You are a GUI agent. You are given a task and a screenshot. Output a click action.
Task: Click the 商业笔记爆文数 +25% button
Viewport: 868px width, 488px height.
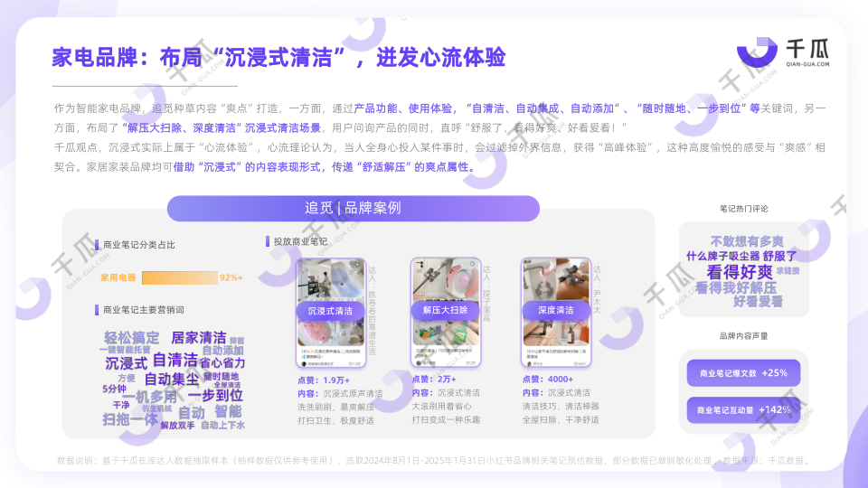click(743, 373)
